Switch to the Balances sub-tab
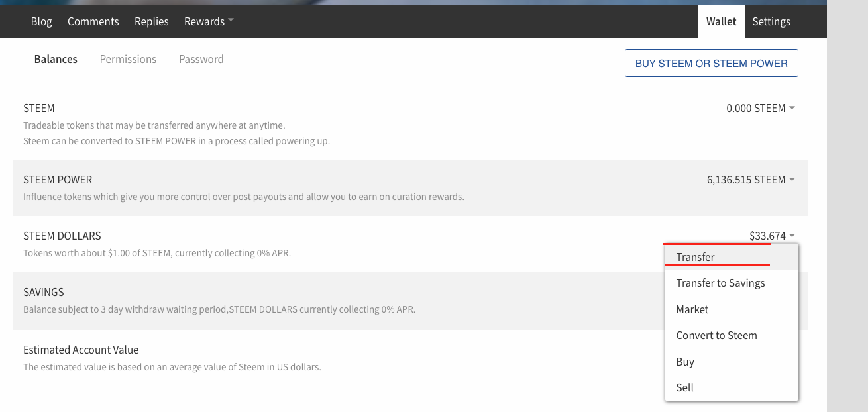The image size is (868, 412). 56,59
